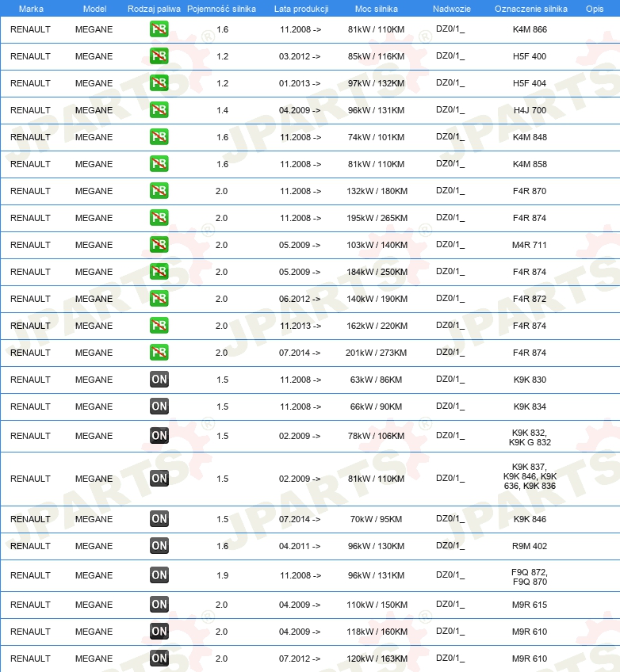Viewport: 620px width, 672px height.
Task: Click the ON diesel icon in the M9R 615 row
Action: (159, 605)
